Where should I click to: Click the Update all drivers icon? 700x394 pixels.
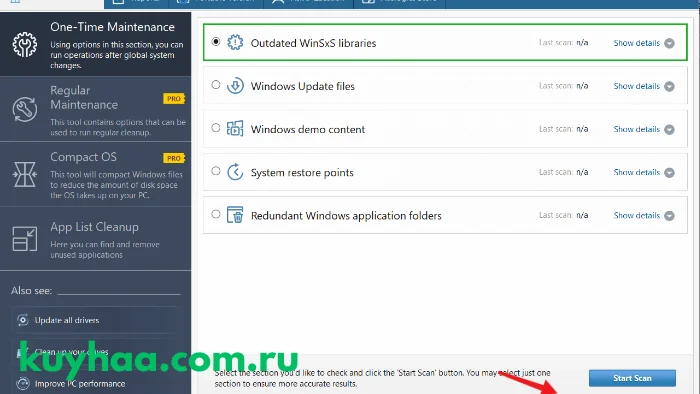23,320
